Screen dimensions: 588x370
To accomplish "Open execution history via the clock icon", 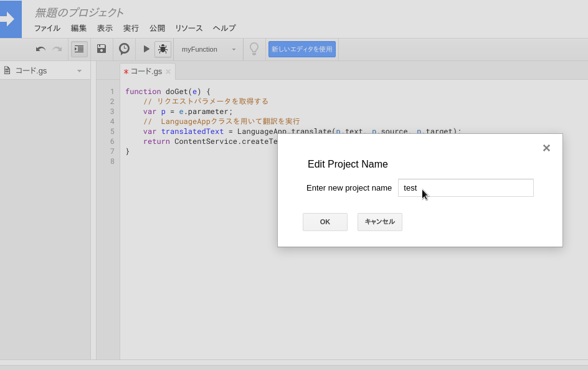I will pos(123,49).
